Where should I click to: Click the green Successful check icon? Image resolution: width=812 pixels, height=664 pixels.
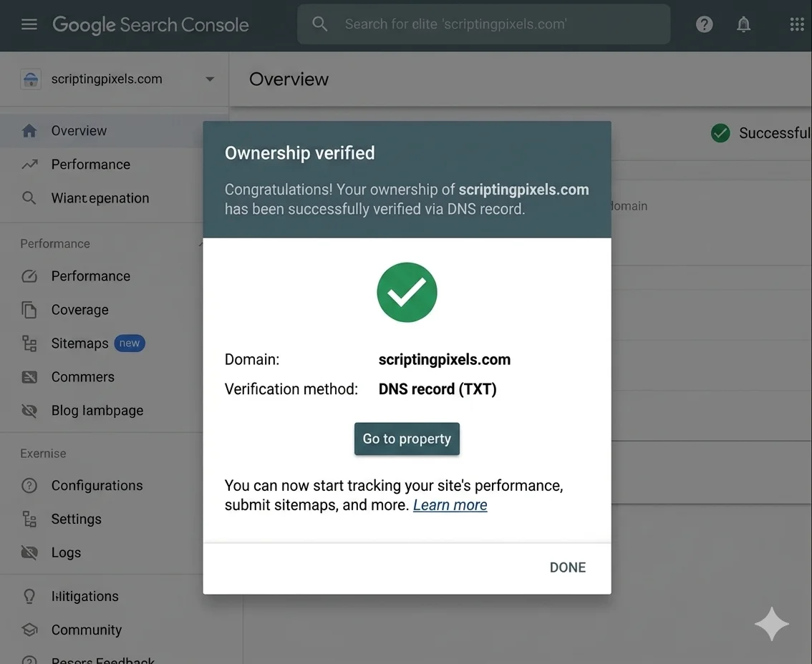pyautogui.click(x=720, y=133)
